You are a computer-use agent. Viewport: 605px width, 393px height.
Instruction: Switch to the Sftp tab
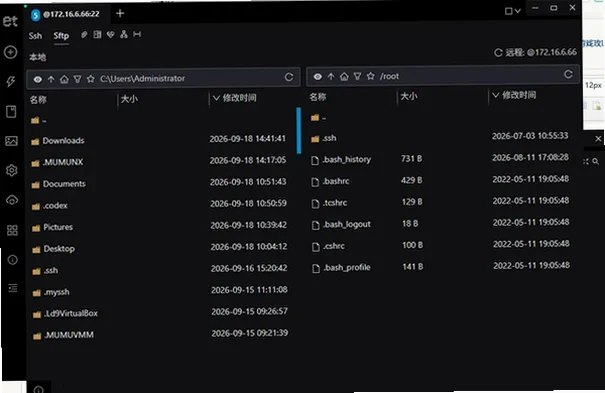61,36
